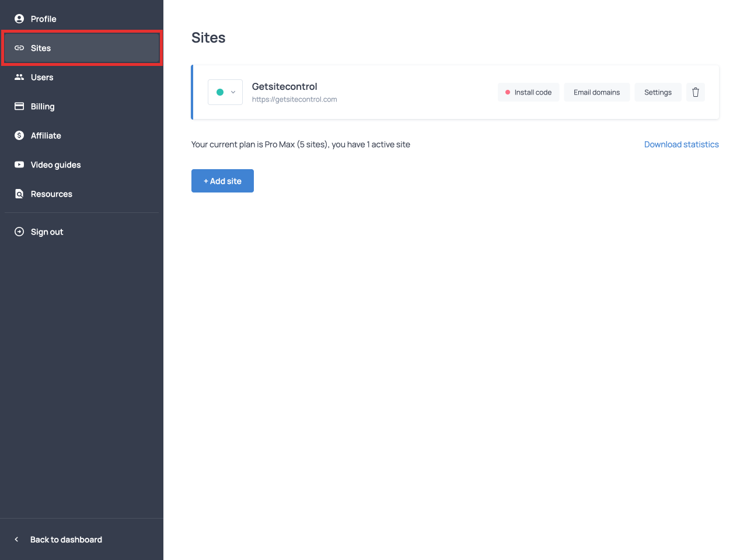This screenshot has height=560, width=747.
Task: Open the Billing menu item
Action: (x=43, y=106)
